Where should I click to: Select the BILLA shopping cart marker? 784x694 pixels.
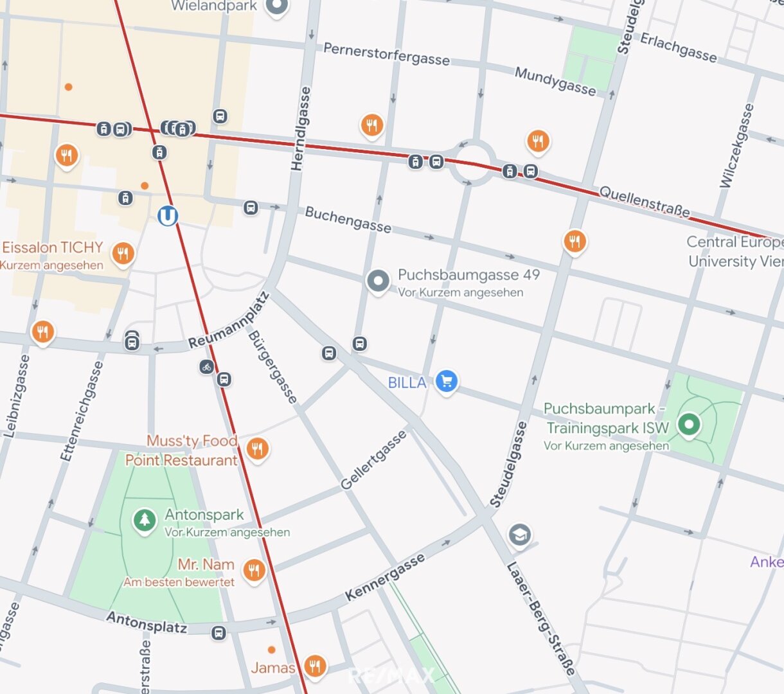(447, 382)
